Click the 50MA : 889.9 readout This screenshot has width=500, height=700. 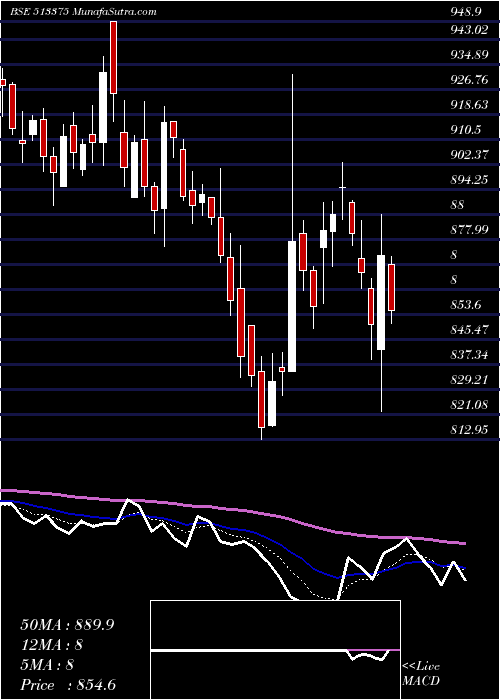(x=67, y=625)
